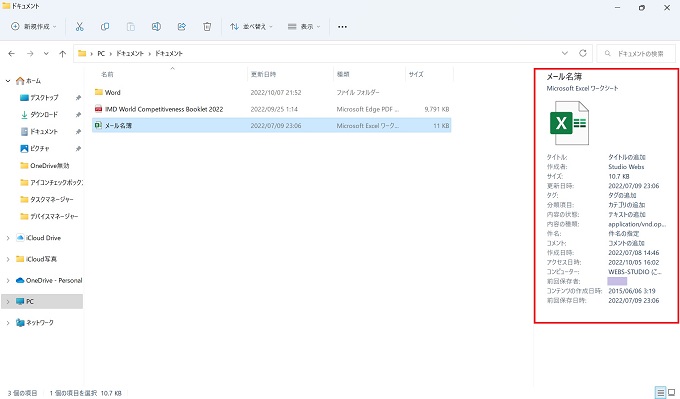Image resolution: width=680 pixels, height=399 pixels.
Task: Switch to details list view icon
Action: click(660, 393)
